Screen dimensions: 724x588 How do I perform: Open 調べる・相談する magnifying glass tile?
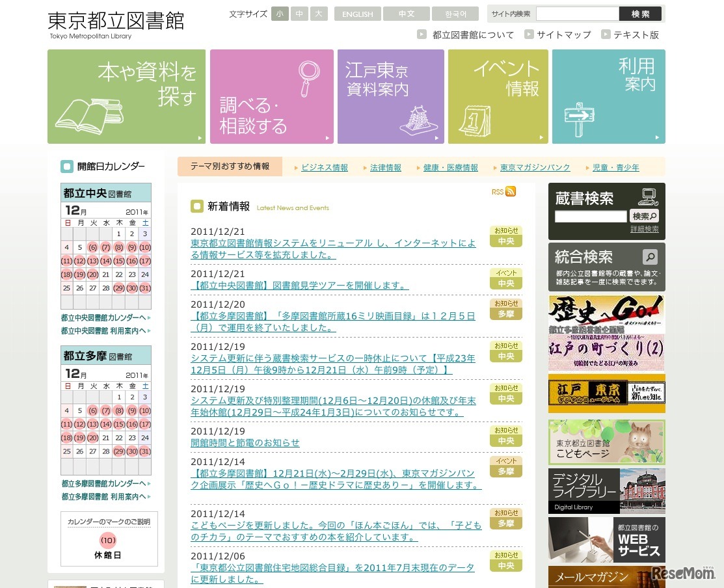(271, 96)
